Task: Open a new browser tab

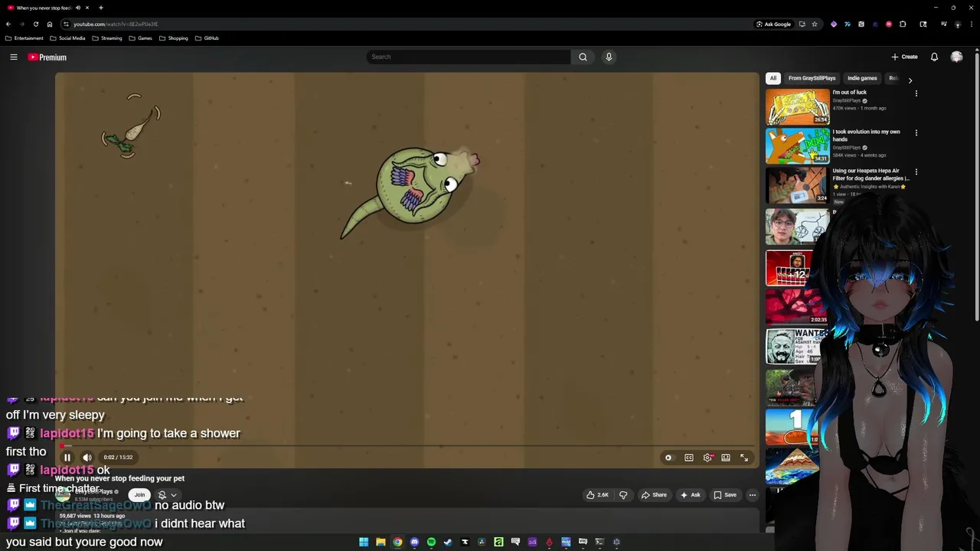Action: [x=100, y=8]
